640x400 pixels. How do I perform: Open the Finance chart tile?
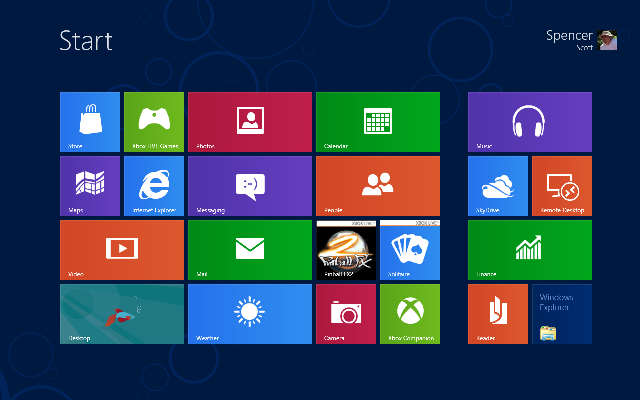529,250
